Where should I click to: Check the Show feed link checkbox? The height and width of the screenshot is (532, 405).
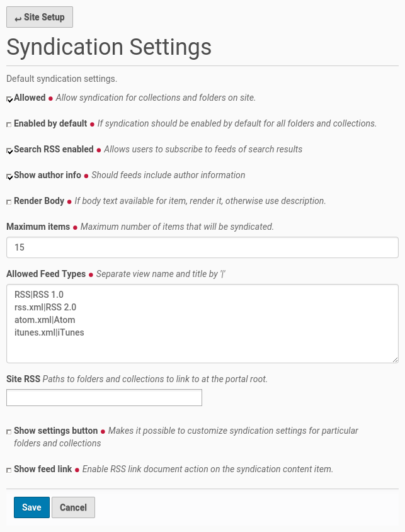pos(9,470)
